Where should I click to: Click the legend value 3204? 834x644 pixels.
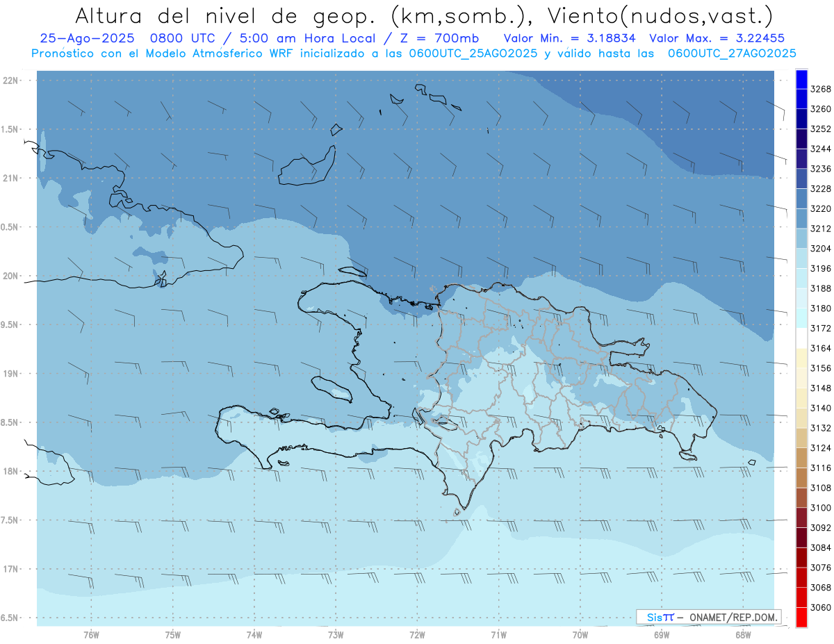[821, 249]
